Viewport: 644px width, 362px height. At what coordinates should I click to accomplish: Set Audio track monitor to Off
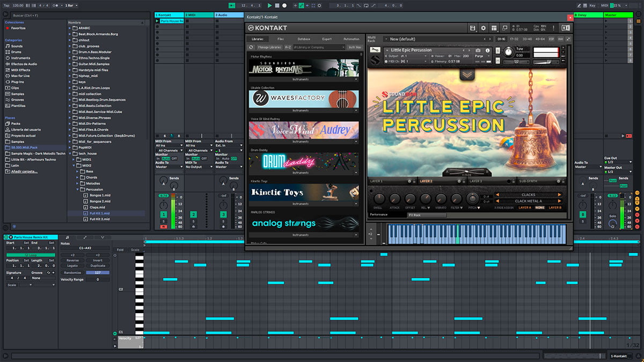coord(234,159)
